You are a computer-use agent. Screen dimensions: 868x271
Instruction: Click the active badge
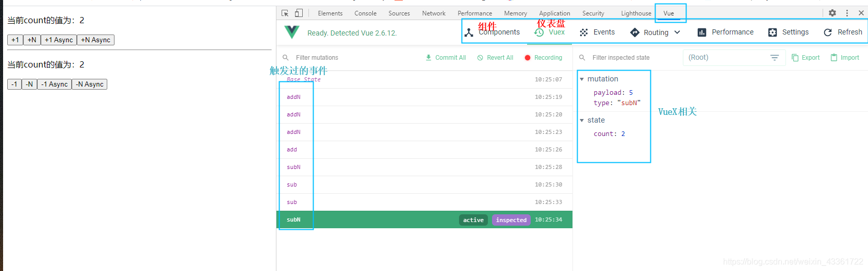click(x=473, y=220)
